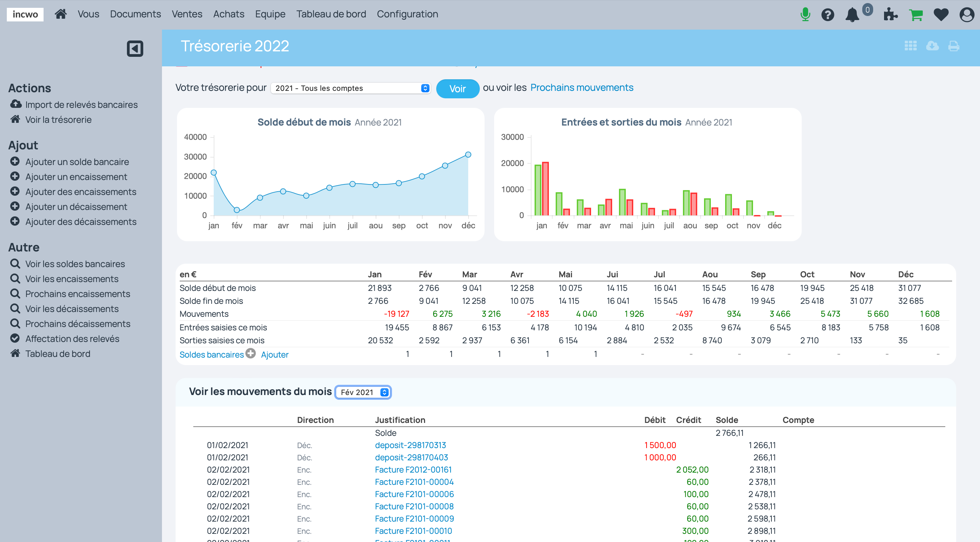
Task: Click the export cloud icon in the header
Action: click(x=932, y=46)
